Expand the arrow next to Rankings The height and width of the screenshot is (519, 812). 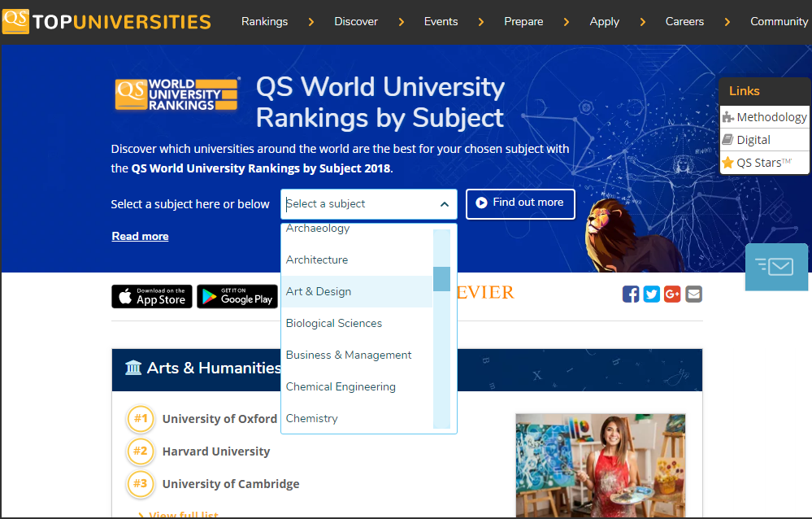(311, 22)
